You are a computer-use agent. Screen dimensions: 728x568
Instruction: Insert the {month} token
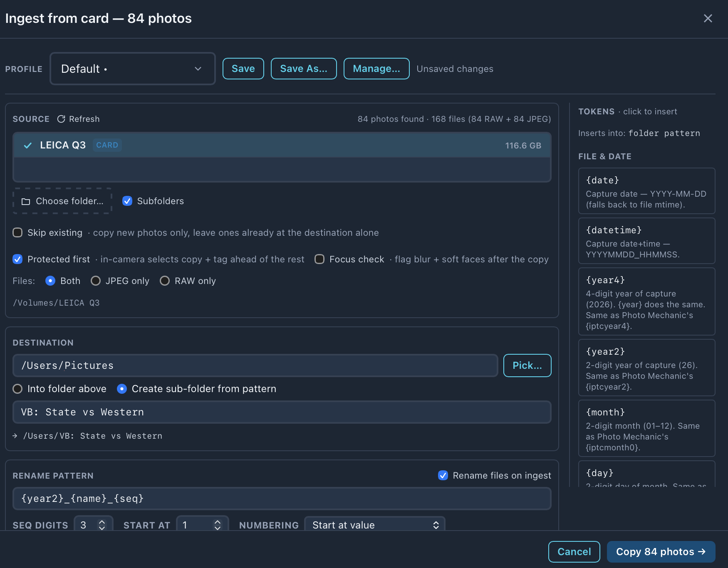click(646, 428)
